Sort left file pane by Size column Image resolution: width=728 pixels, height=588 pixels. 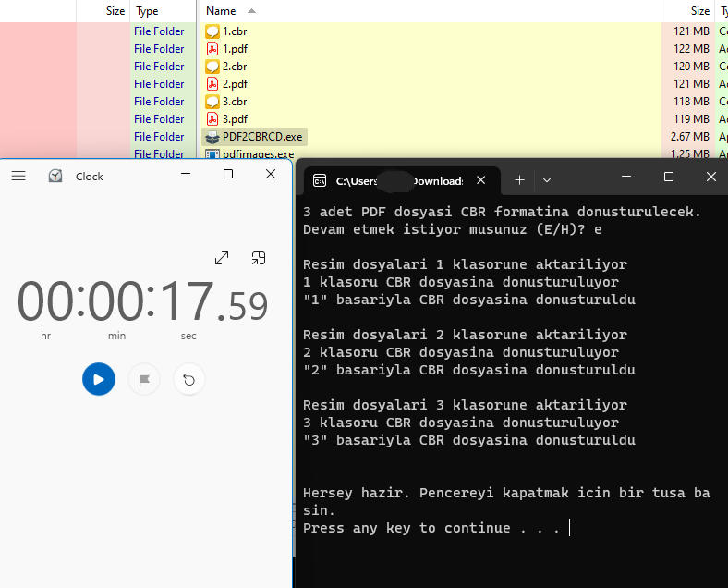[x=103, y=11]
